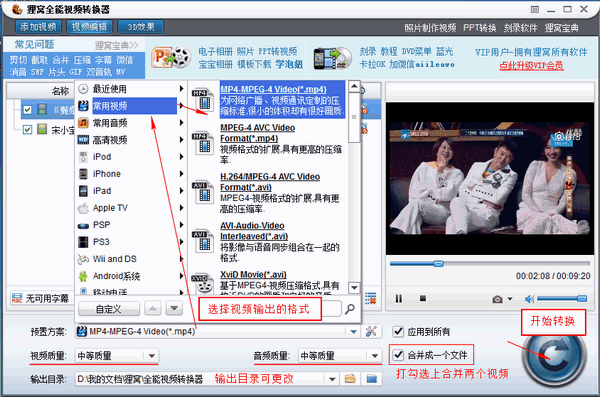Screen dimensions: 600x397
Task: Click the Apple TV category icon
Action: [83, 208]
